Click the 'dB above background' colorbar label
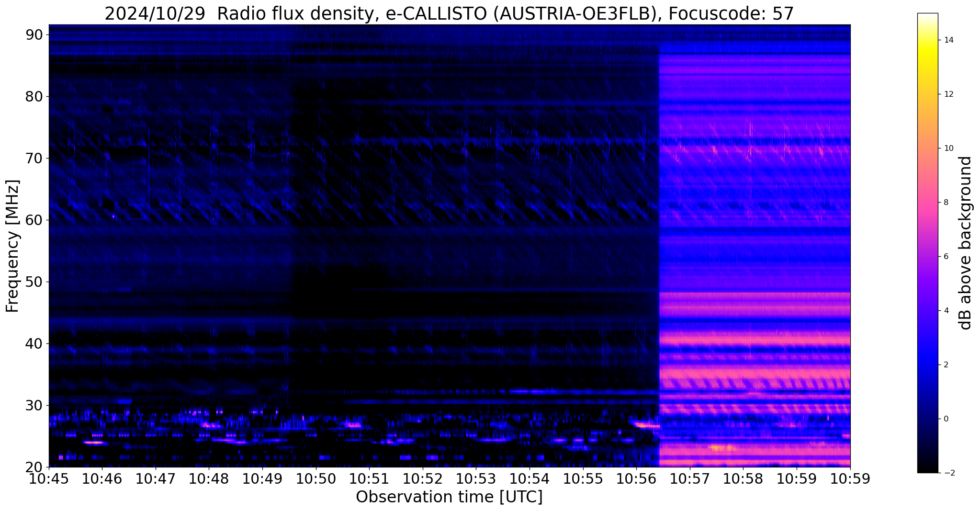The width and height of the screenshot is (980, 511). tap(965, 243)
